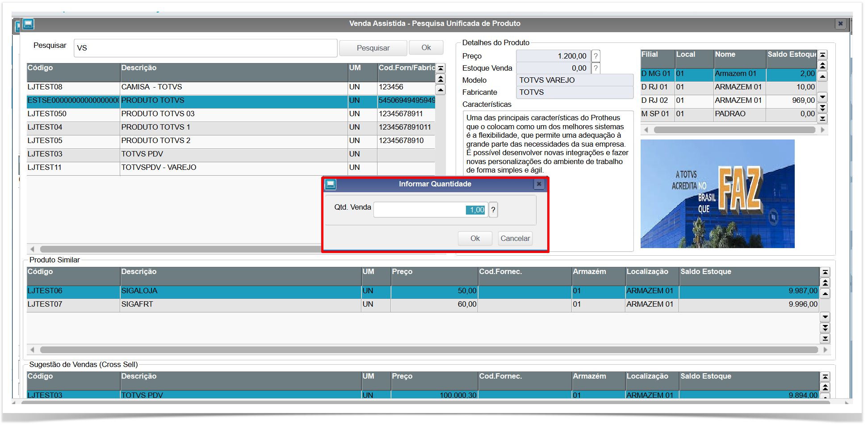
Task: Click the window icon in Pesquisa Unificada title bar
Action: [x=28, y=24]
